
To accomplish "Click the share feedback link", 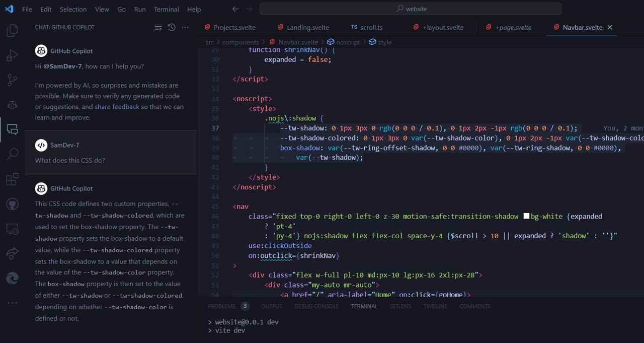I will click(117, 107).
